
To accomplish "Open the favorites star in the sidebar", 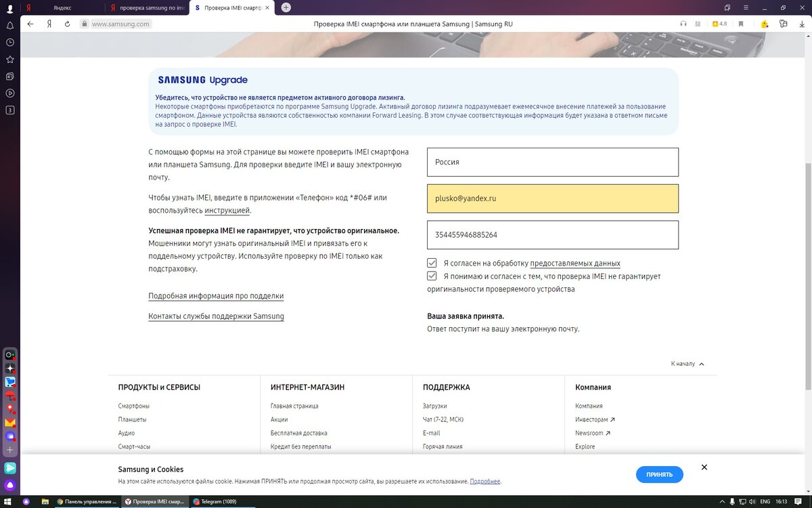I will tap(9, 59).
